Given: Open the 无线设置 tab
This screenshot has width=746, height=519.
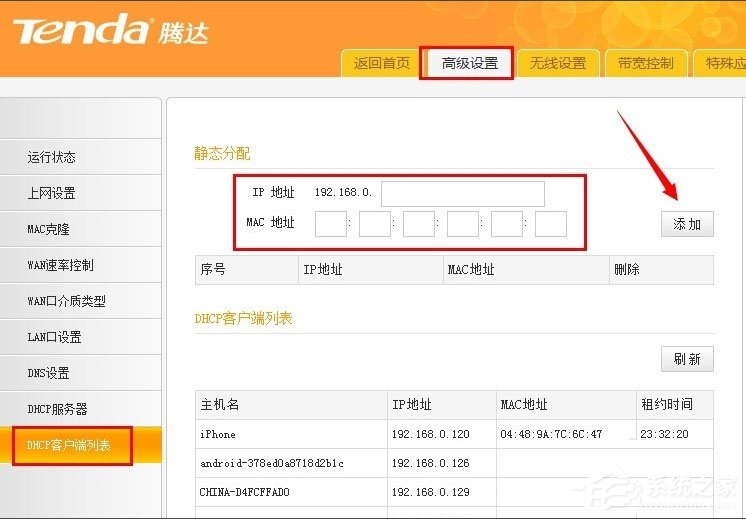Looking at the screenshot, I should (558, 63).
